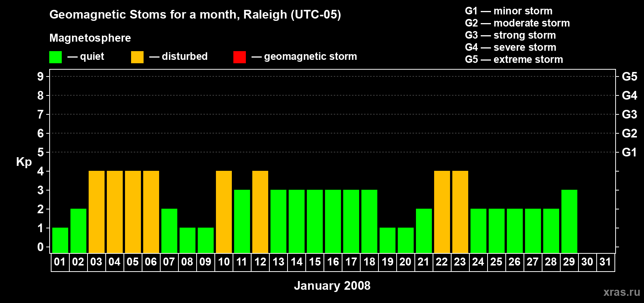Click the green quiet legend swatch
Image resolution: width=644 pixels, height=303 pixels.
click(55, 57)
